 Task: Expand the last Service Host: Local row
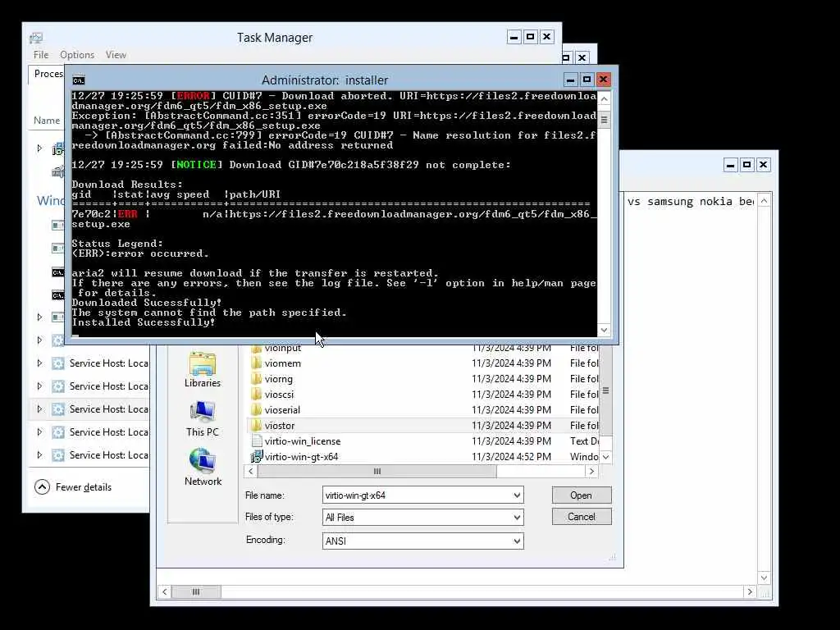(x=39, y=455)
